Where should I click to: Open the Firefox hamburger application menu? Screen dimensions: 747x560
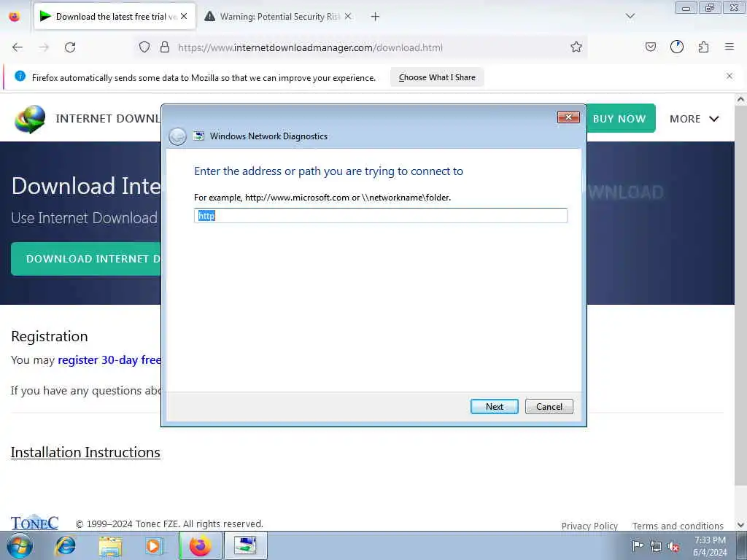(729, 47)
